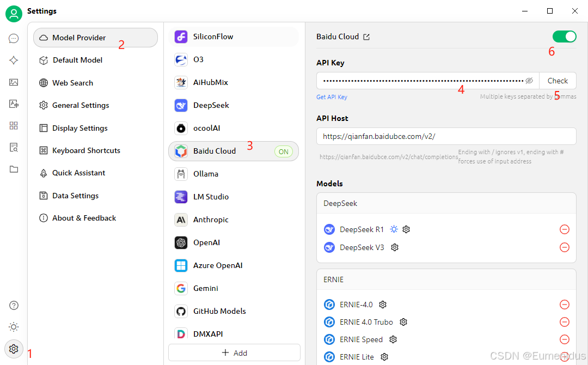Open General Settings section
This screenshot has width=588, height=365.
[x=96, y=105]
